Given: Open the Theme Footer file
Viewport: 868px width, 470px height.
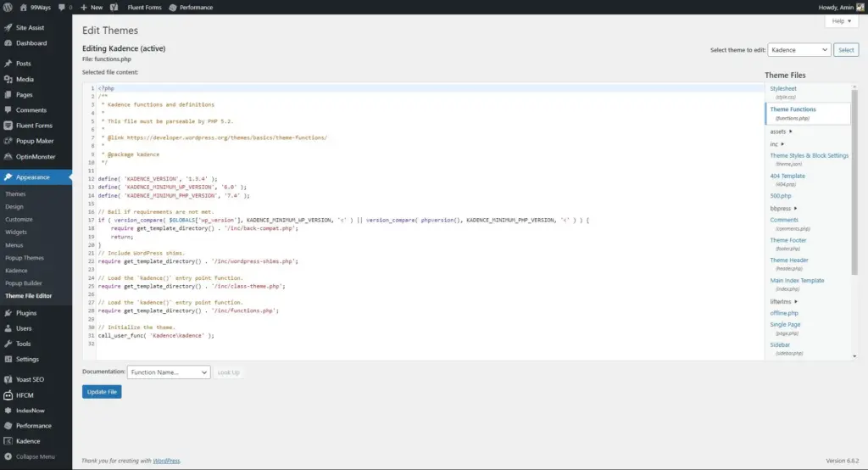Looking at the screenshot, I should point(787,241).
